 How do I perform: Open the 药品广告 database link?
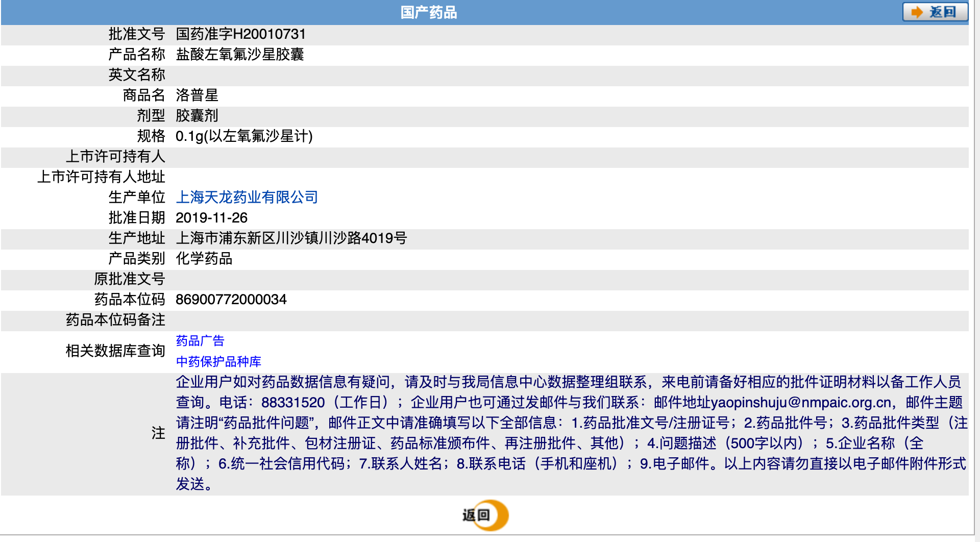coord(200,341)
